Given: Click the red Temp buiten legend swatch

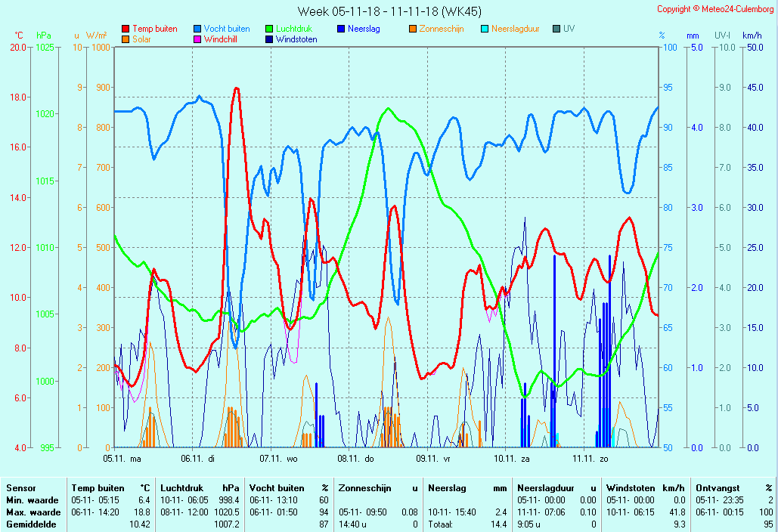Looking at the screenshot, I should 126,29.
